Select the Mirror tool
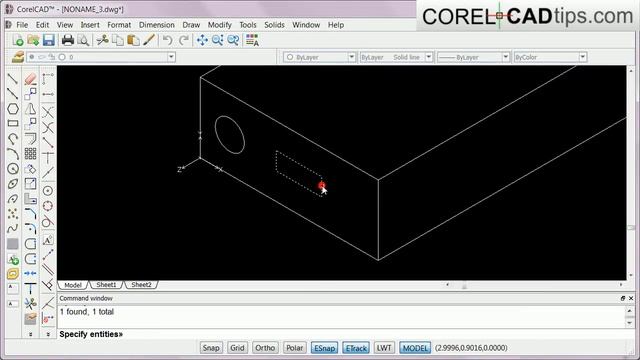The width and height of the screenshot is (640, 360). 30,109
